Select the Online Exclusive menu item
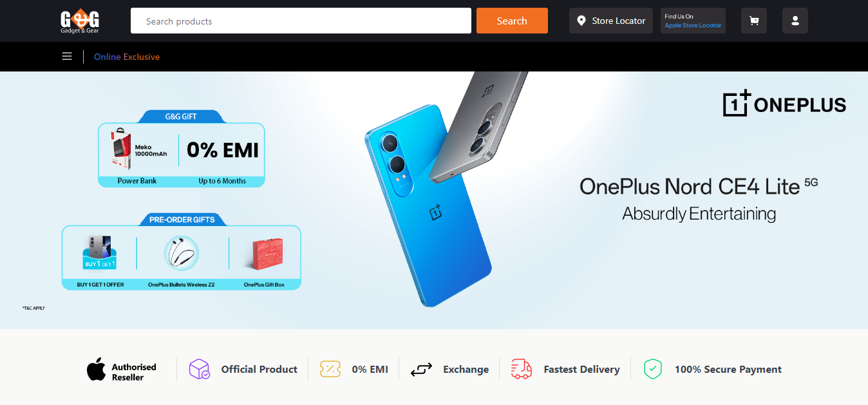Screen dimensions: 868x405 [x=127, y=57]
